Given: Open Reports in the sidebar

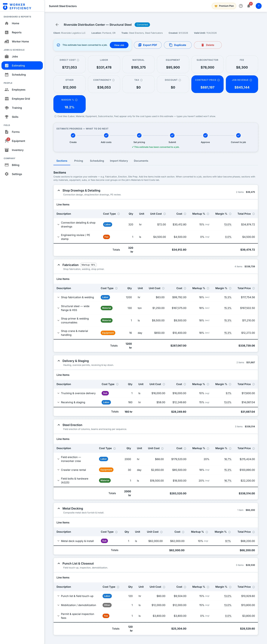Looking at the screenshot, I should pos(22,33).
